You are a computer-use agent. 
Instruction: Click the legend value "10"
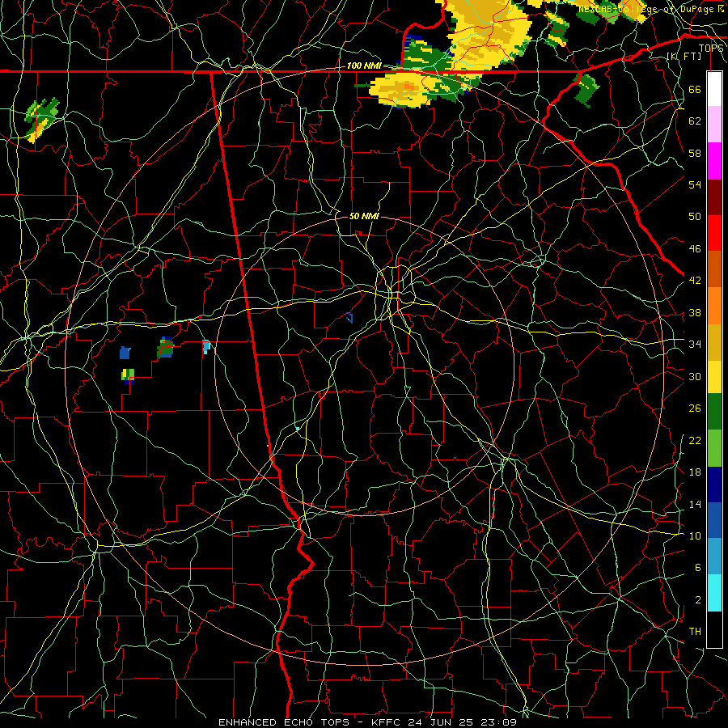tap(695, 535)
